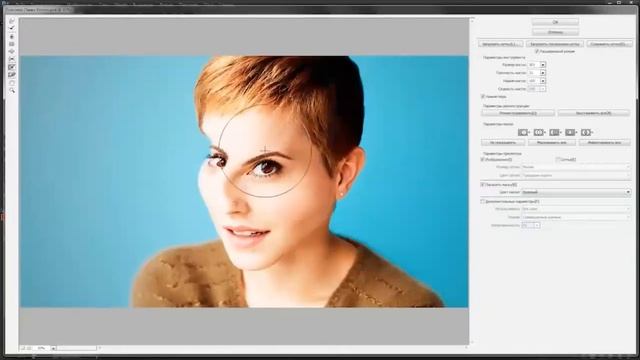This screenshot has height=360, width=640.
Task: Select the Thaw Mask tool
Action: (12, 75)
